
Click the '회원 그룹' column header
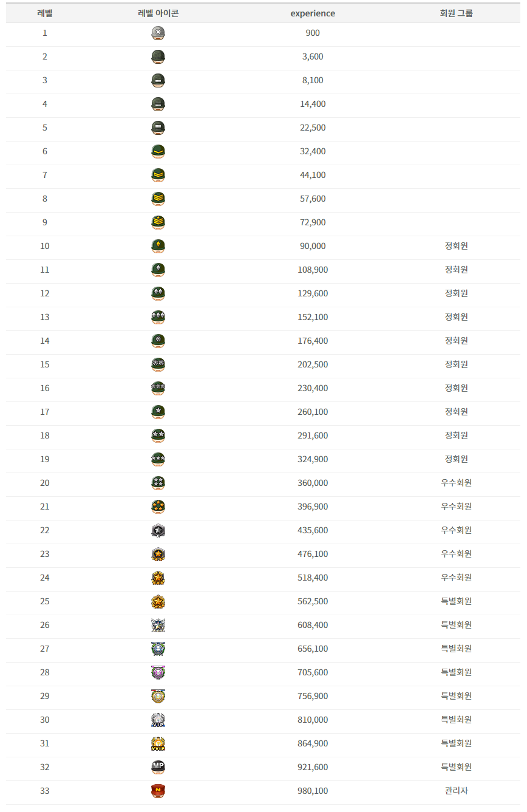pos(457,13)
